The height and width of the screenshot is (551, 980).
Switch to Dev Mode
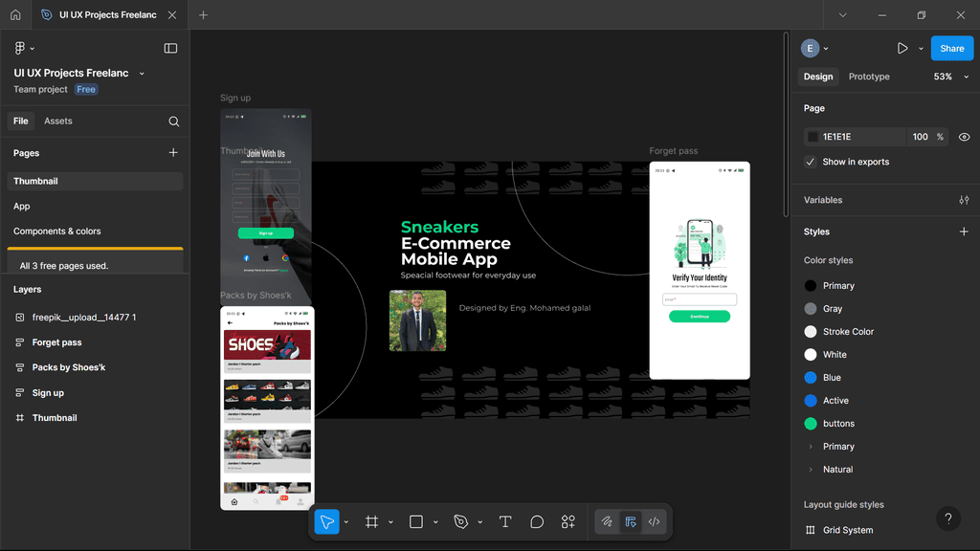click(655, 521)
